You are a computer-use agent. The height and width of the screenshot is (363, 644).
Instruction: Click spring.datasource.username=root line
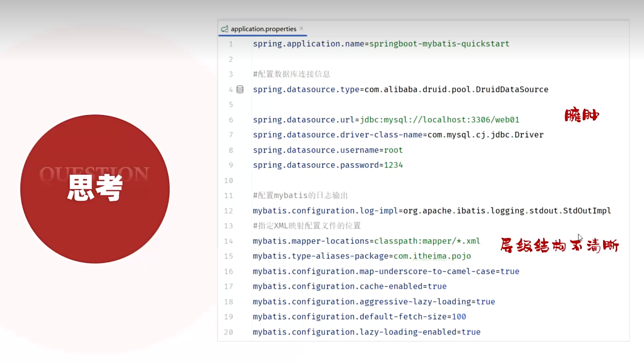(328, 150)
